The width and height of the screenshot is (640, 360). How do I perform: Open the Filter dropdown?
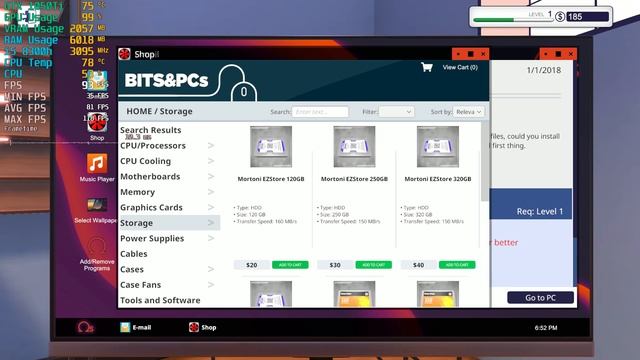tap(396, 112)
